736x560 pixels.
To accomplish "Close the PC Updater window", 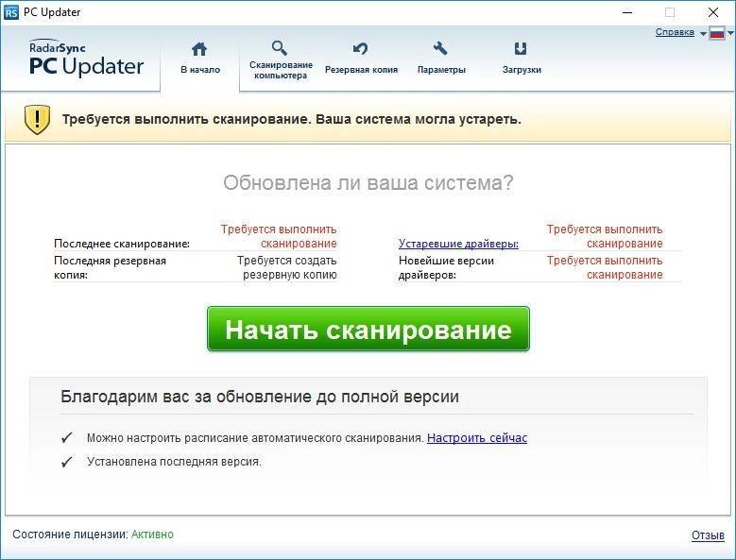I will [713, 12].
